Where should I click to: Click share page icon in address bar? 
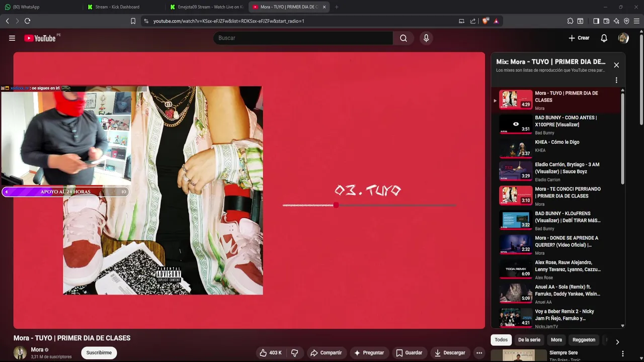[x=473, y=21]
